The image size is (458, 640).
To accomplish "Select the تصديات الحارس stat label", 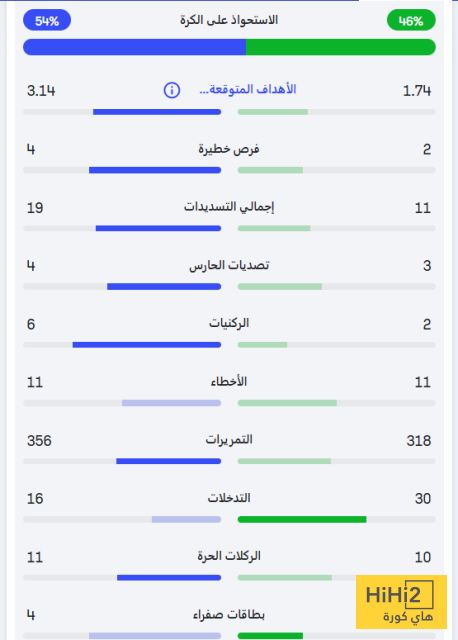I will pos(229,265).
